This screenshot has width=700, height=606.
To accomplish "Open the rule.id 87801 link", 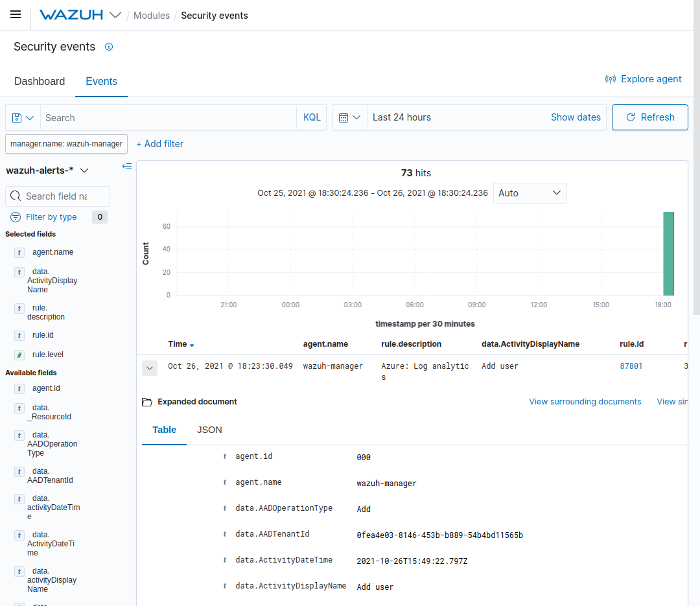I will [x=631, y=366].
